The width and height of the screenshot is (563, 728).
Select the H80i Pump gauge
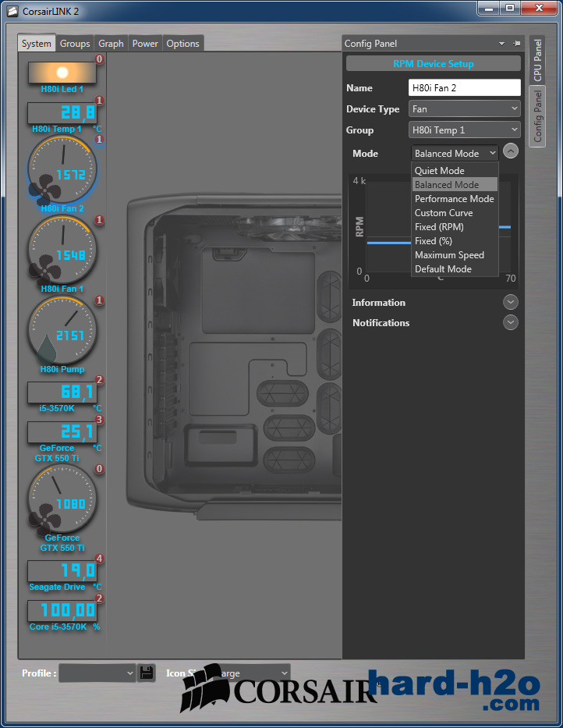coord(62,331)
